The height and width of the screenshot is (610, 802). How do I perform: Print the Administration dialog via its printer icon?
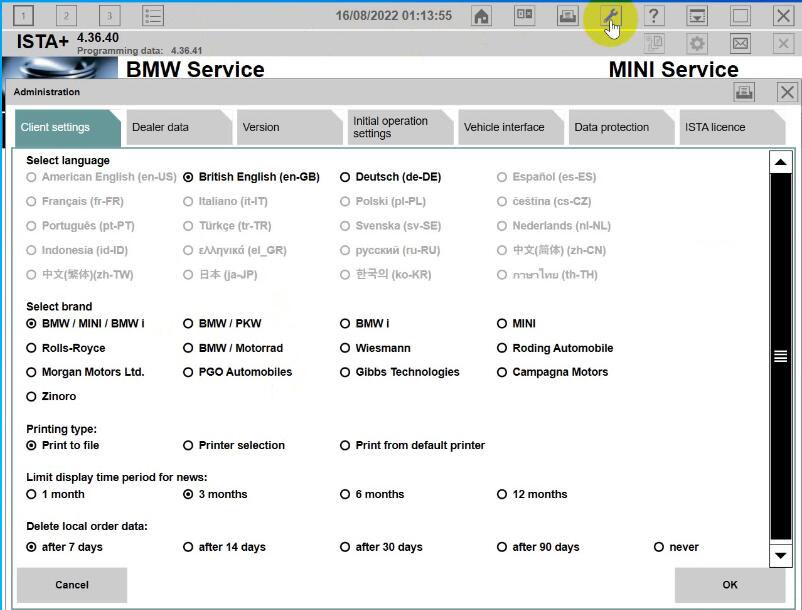(744, 93)
